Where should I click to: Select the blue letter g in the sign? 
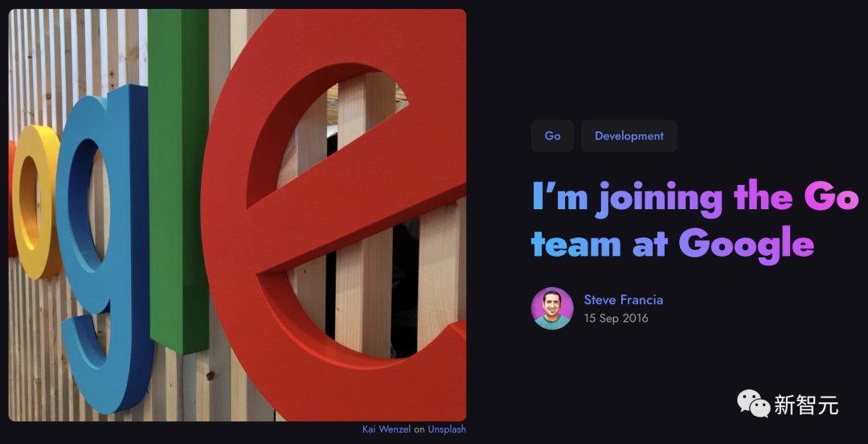tap(102, 244)
